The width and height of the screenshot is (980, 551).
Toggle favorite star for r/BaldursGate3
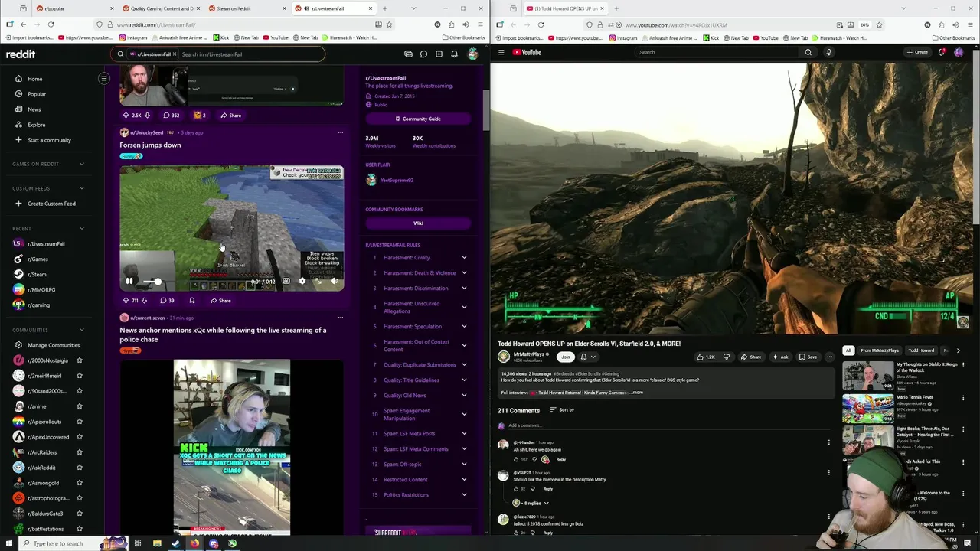pos(80,514)
